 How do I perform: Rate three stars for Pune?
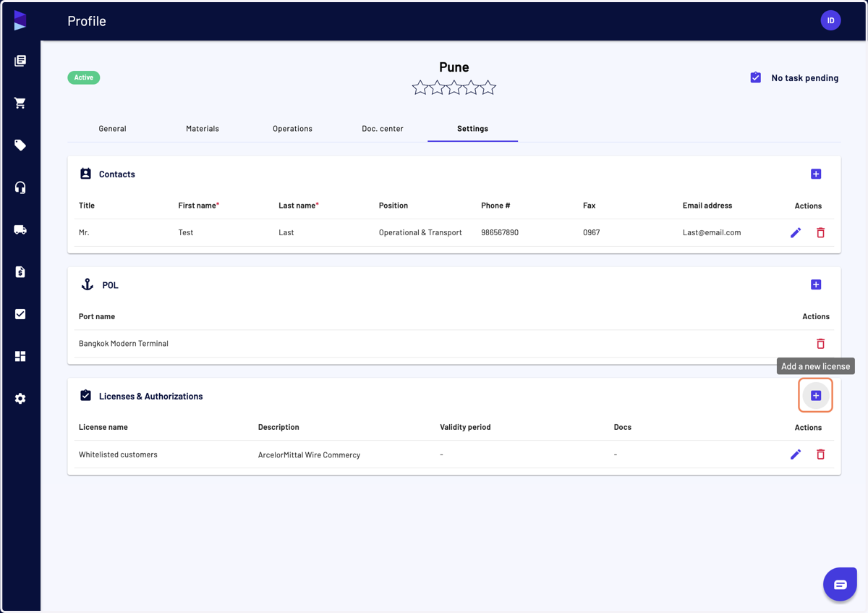454,88
